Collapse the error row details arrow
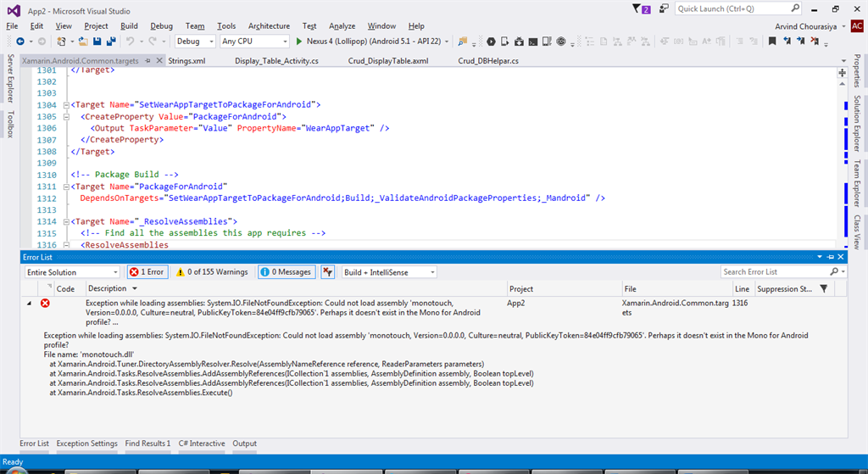 (29, 304)
